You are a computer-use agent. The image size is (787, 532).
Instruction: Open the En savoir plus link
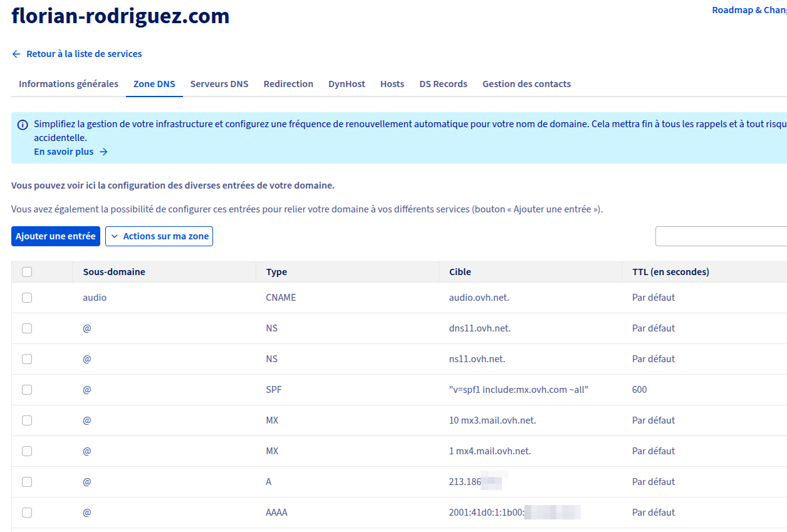click(63, 151)
